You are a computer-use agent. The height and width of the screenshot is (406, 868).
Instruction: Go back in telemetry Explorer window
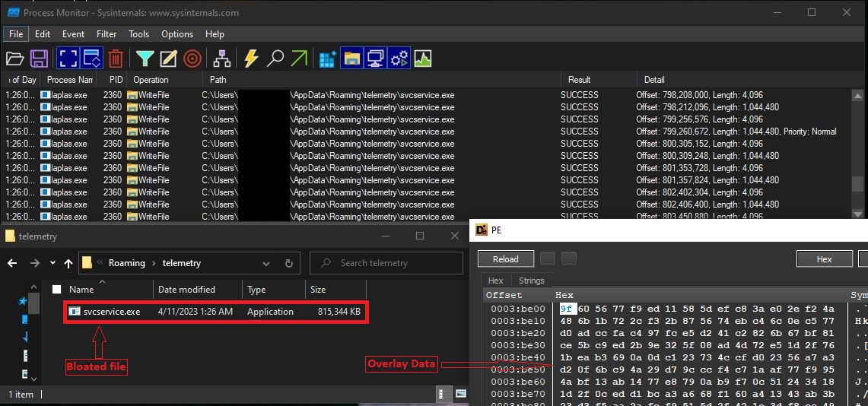click(12, 263)
